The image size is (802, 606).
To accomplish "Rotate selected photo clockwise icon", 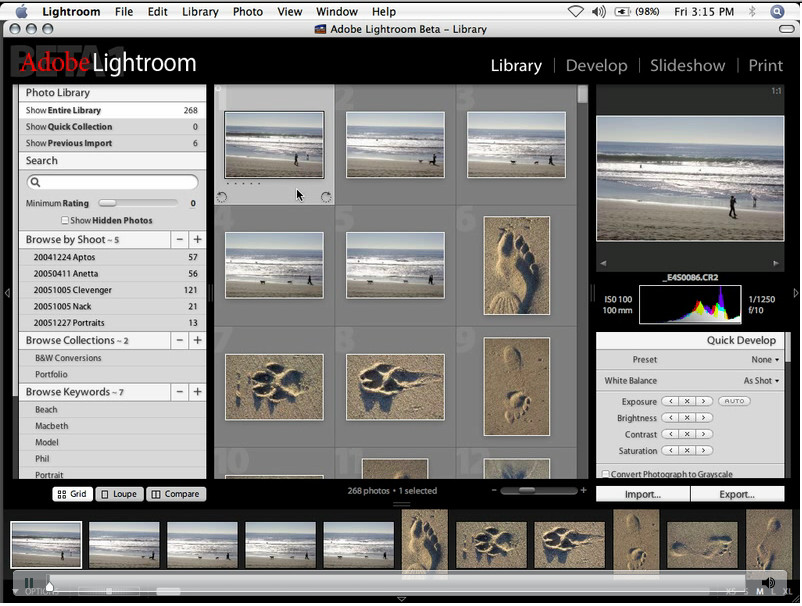I will (x=326, y=197).
